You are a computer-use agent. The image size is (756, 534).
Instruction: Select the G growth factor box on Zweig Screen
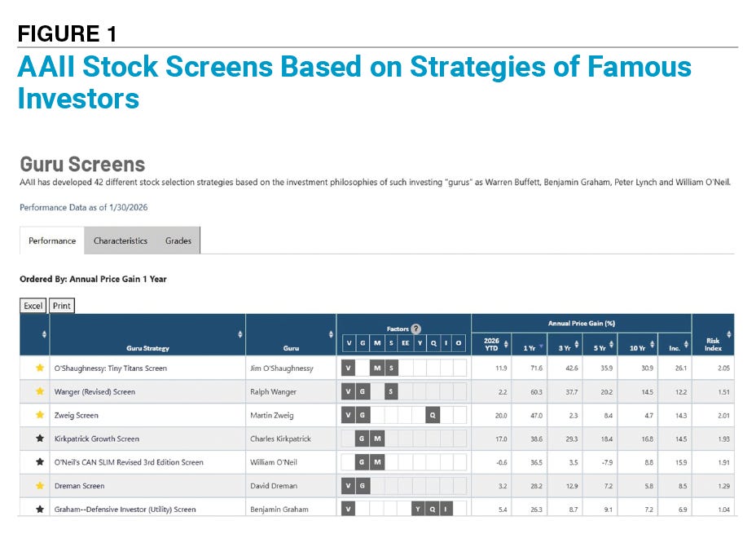(x=363, y=415)
